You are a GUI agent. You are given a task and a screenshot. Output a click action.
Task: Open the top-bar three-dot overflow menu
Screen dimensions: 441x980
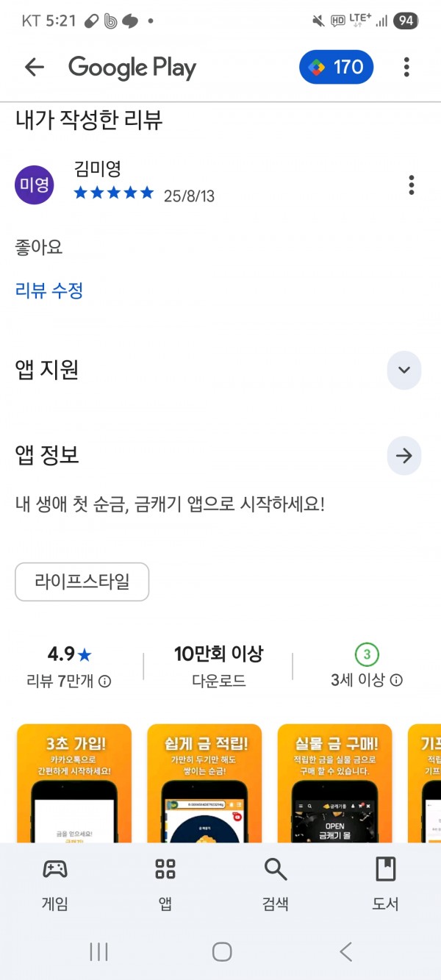[x=406, y=68]
